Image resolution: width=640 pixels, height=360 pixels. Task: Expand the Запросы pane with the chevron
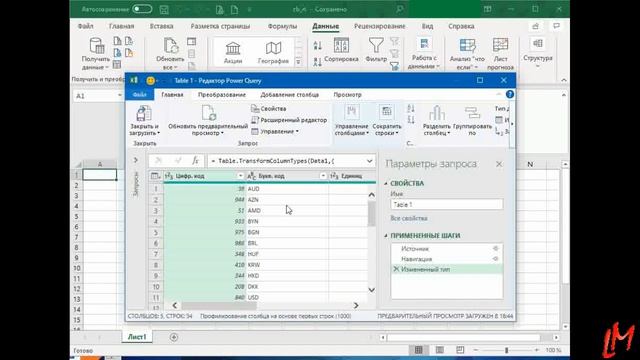pos(136,160)
